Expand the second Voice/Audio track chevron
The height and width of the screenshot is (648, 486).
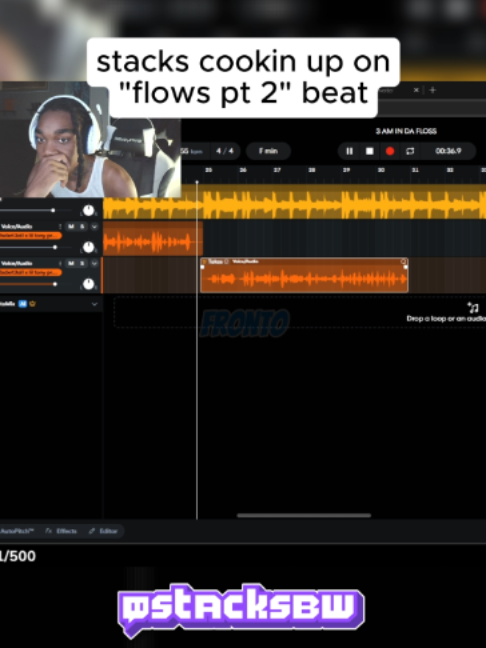94,263
